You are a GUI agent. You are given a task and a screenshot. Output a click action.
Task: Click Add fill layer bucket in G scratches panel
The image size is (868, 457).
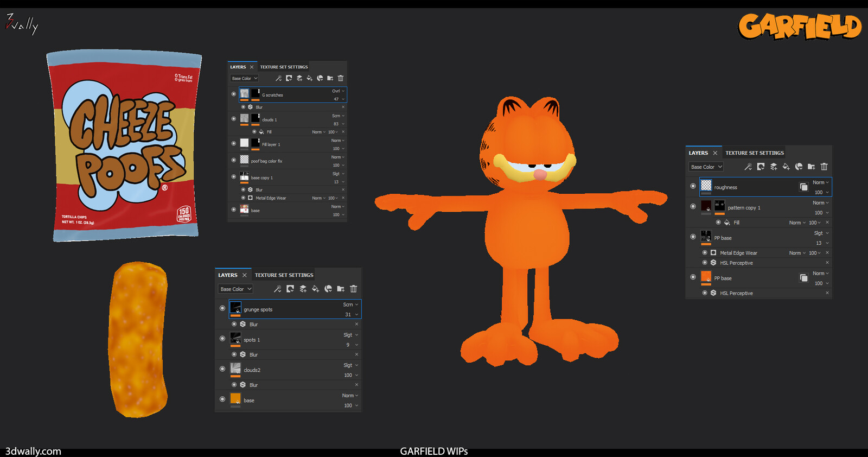point(309,78)
